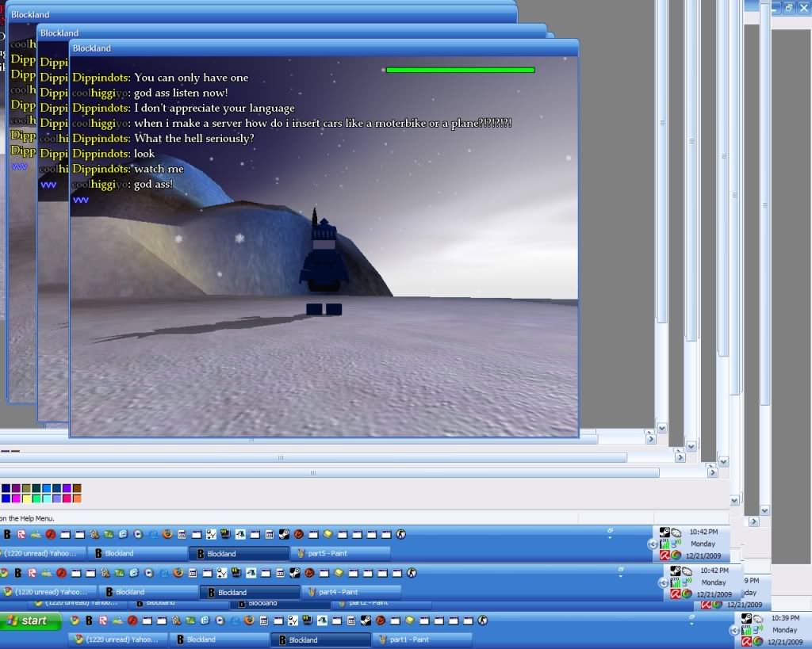Launch Counter-Strike from the part5 - Paint taskbar quick launch

400,534
